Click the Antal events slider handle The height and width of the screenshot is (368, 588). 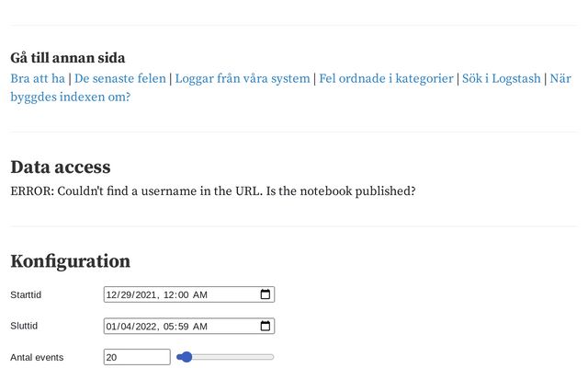[187, 357]
